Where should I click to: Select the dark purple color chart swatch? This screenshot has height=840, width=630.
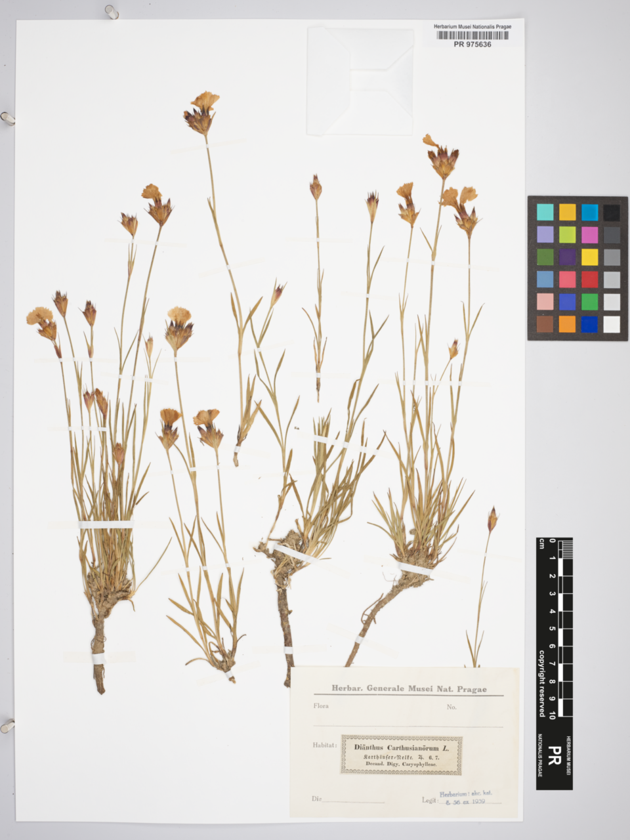(x=568, y=257)
